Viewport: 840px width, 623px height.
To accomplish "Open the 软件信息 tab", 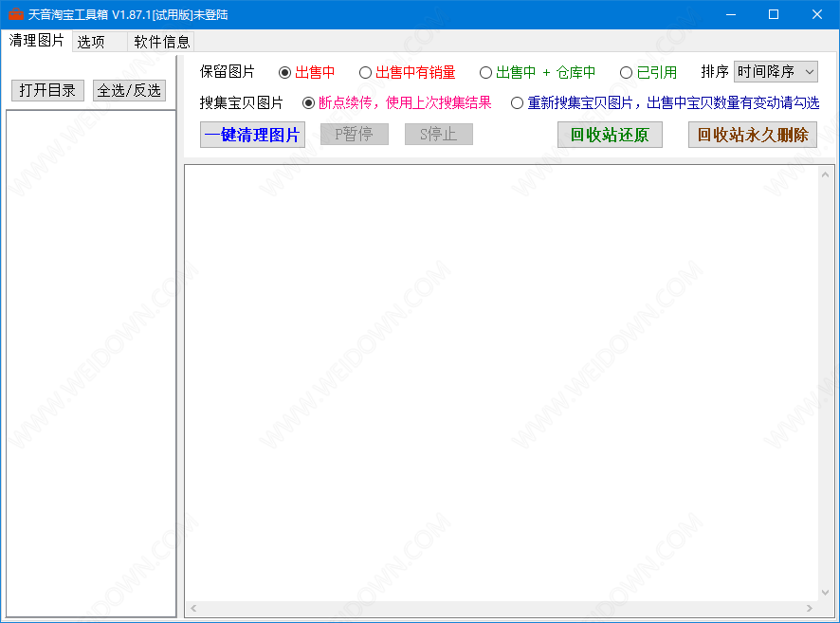I will (x=162, y=42).
